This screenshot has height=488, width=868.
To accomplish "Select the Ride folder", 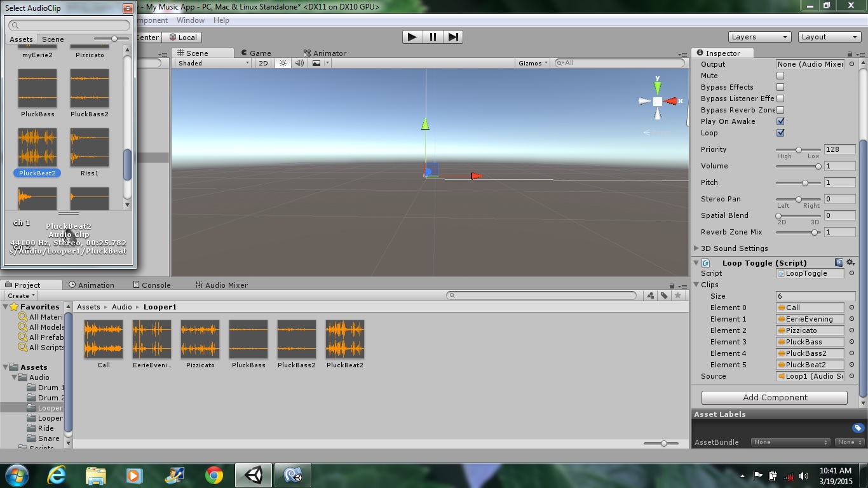I will [41, 428].
